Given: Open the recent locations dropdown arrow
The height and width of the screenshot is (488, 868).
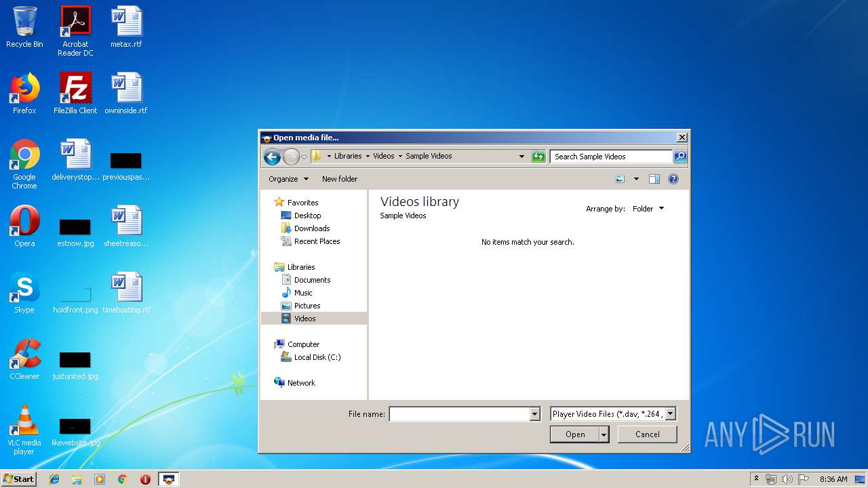Looking at the screenshot, I should tap(304, 157).
